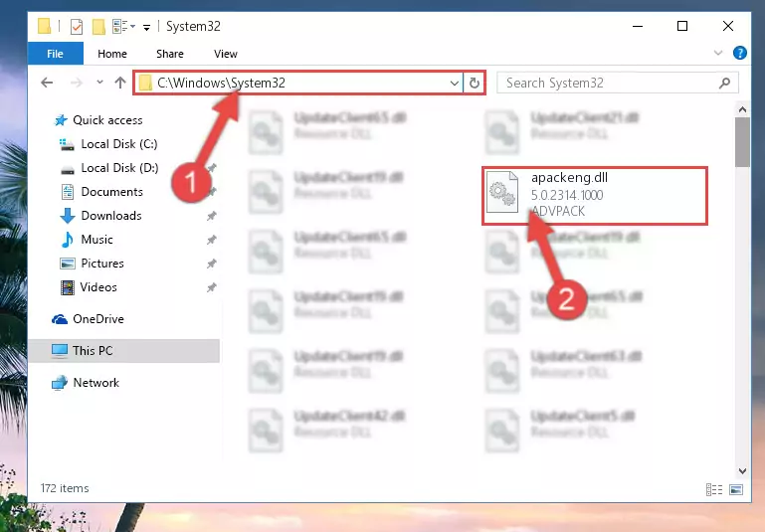765x532 pixels.
Task: Click the New folder icon in title bar
Action: (x=98, y=26)
